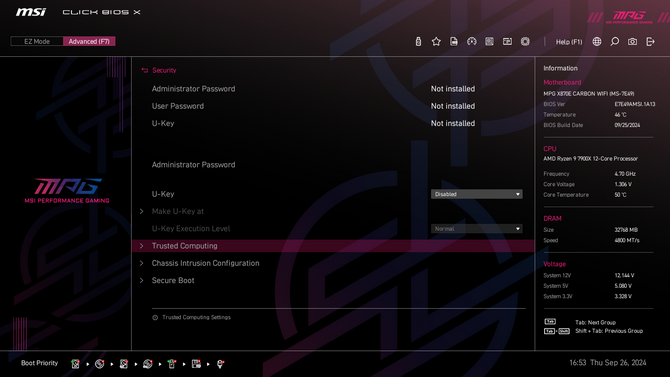Select second boot device optical disc icon
The image size is (670, 377).
click(x=100, y=364)
